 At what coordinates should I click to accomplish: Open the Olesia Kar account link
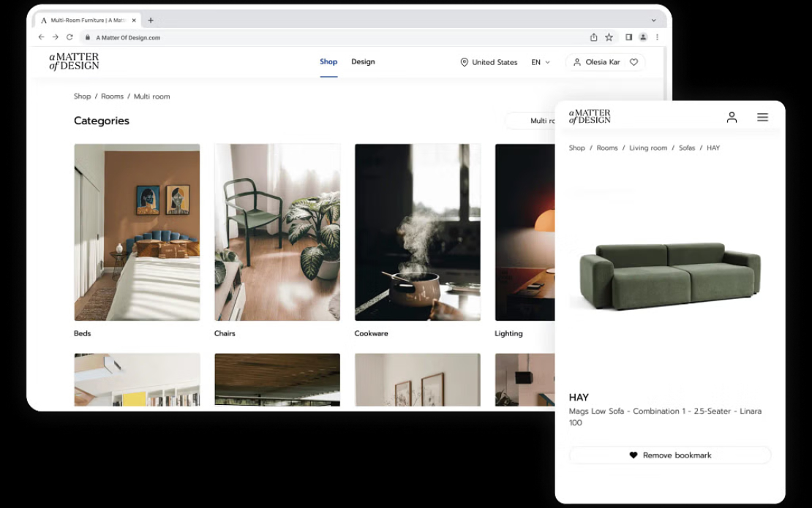603,62
